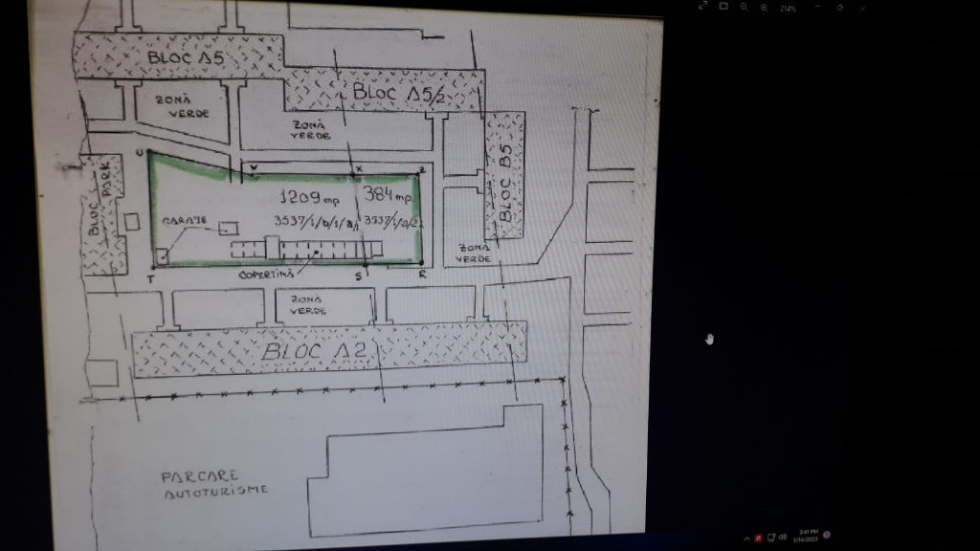Open the notification center badge icon
This screenshot has width=980, height=551.
827,536
